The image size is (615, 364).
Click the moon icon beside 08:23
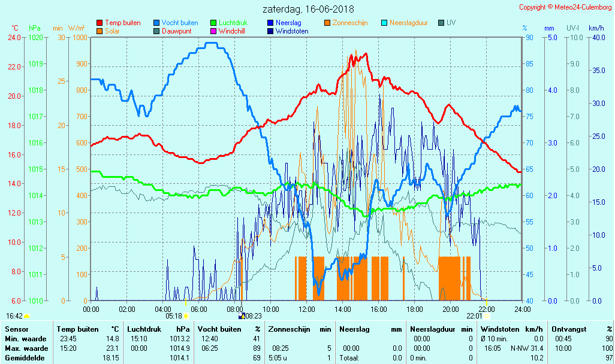pos(241,316)
